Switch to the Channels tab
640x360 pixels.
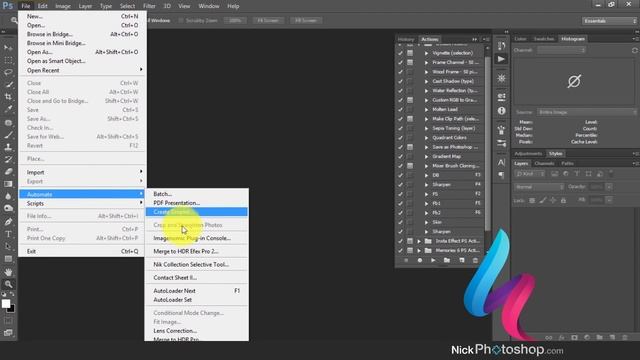(x=544, y=163)
